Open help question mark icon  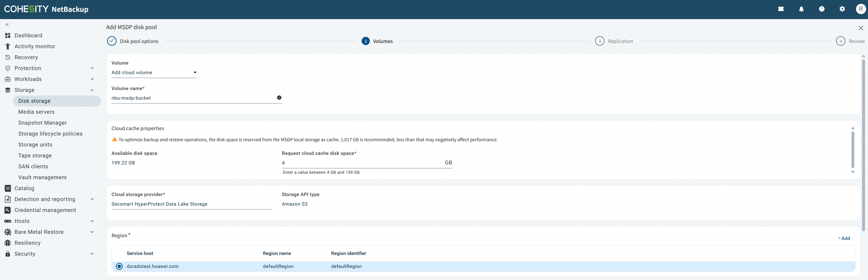pyautogui.click(x=822, y=9)
